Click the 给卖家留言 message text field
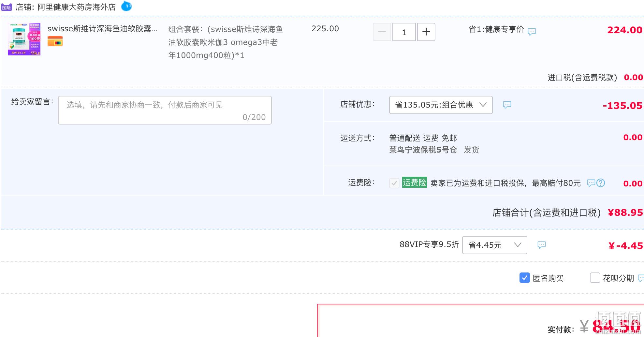This screenshot has height=337, width=644. (x=165, y=110)
